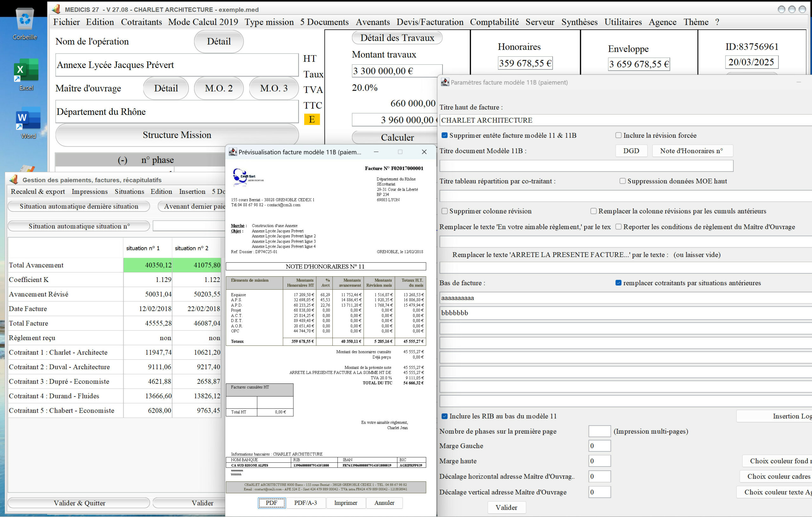
Task: Open the Synthèses menu
Action: (579, 22)
